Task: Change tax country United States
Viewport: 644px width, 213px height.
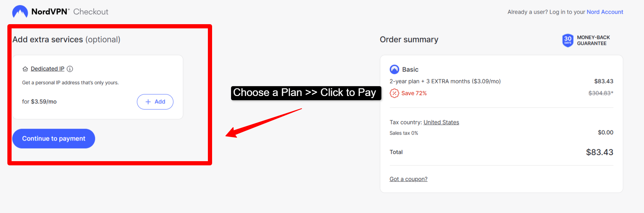Action: (x=441, y=122)
